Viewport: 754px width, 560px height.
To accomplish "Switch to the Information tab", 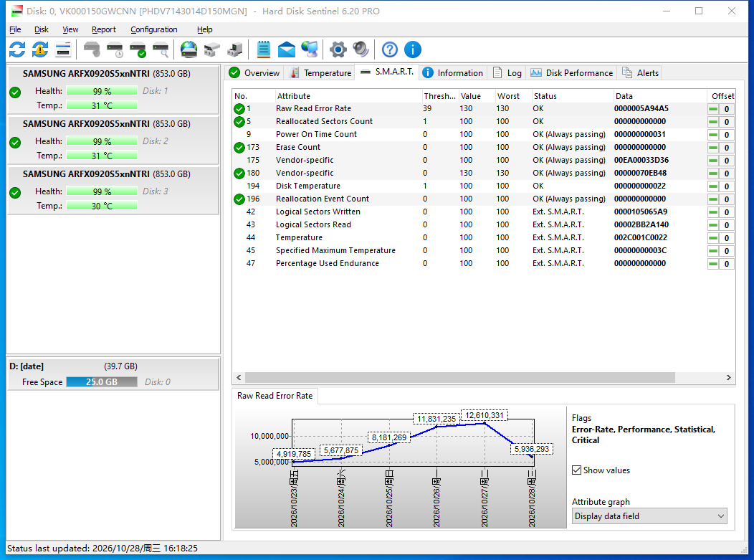I will point(452,72).
